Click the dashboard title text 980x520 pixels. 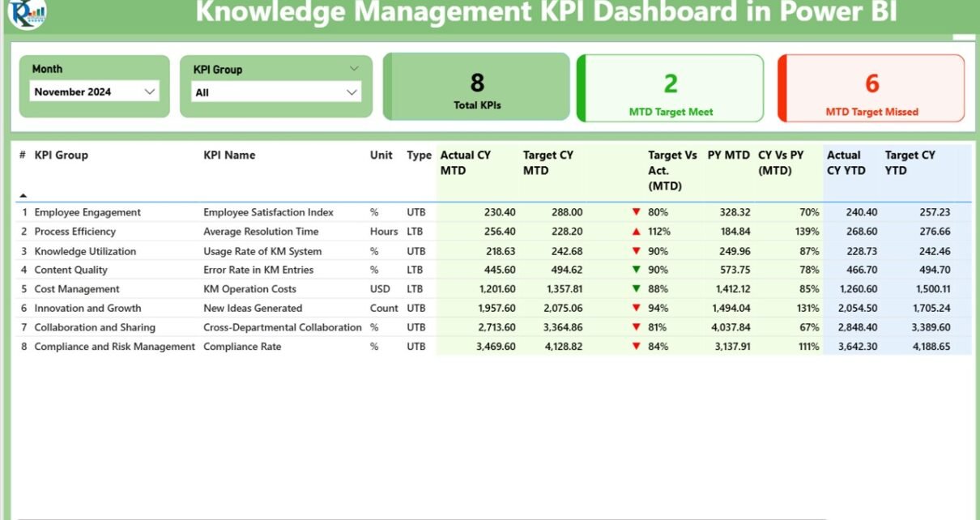point(546,13)
